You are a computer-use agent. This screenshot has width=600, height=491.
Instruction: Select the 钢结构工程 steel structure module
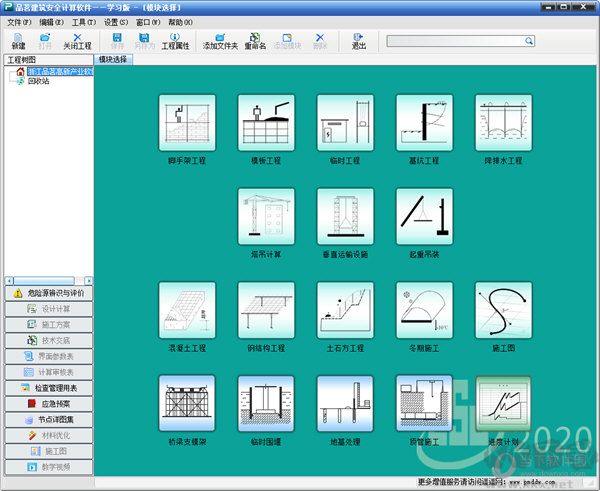pyautogui.click(x=266, y=310)
